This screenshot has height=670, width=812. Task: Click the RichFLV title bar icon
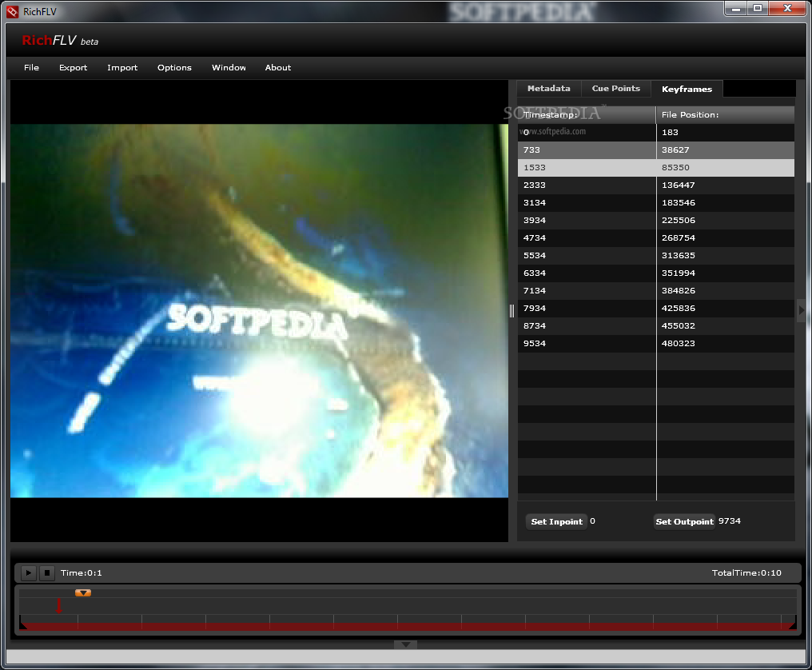(13, 11)
